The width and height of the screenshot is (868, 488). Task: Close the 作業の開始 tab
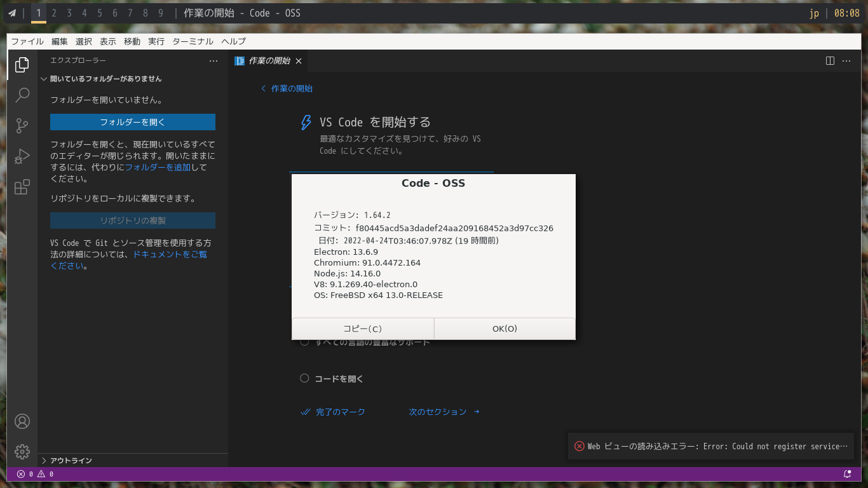[x=299, y=61]
